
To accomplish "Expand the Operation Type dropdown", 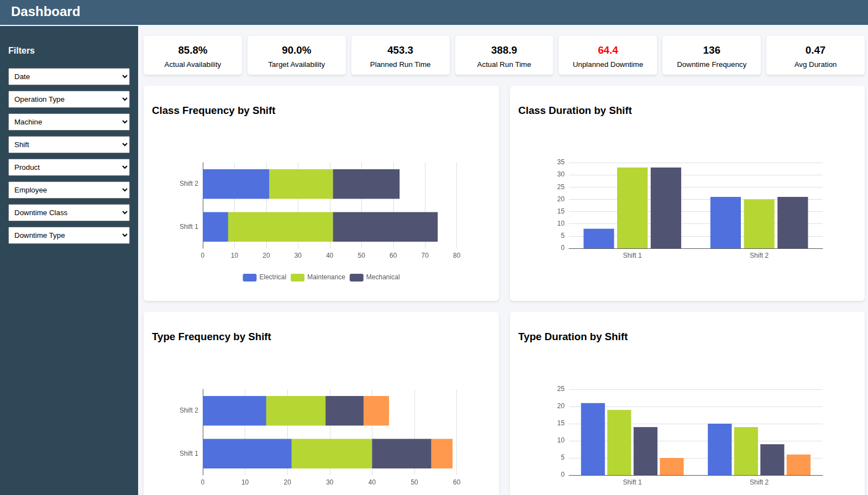I will tap(69, 100).
